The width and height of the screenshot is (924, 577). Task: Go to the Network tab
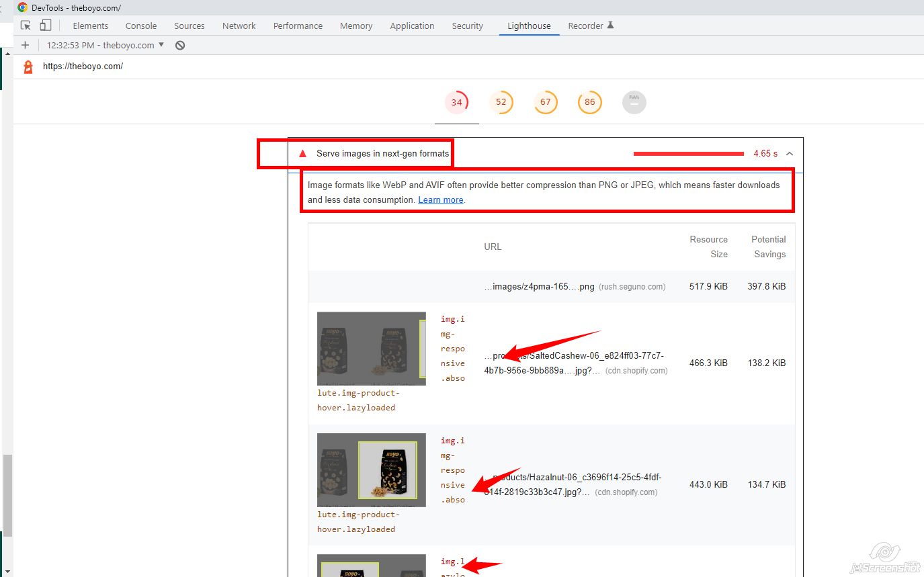239,26
